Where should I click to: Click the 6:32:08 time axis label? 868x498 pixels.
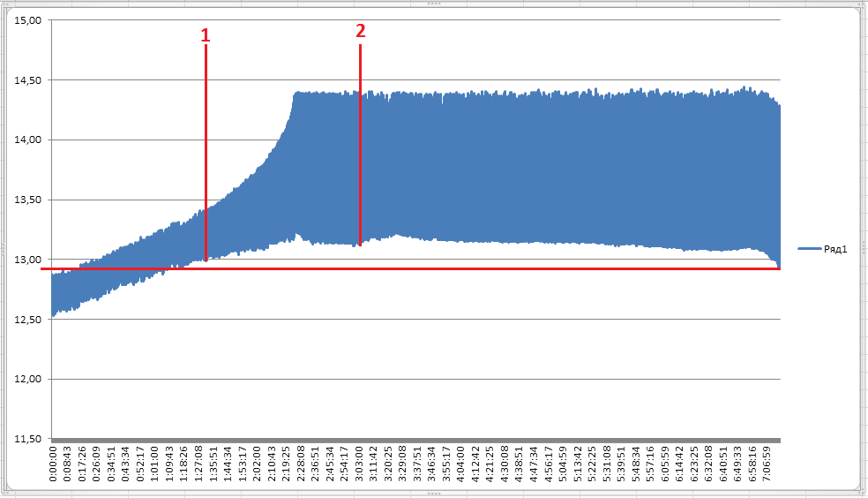(x=707, y=464)
